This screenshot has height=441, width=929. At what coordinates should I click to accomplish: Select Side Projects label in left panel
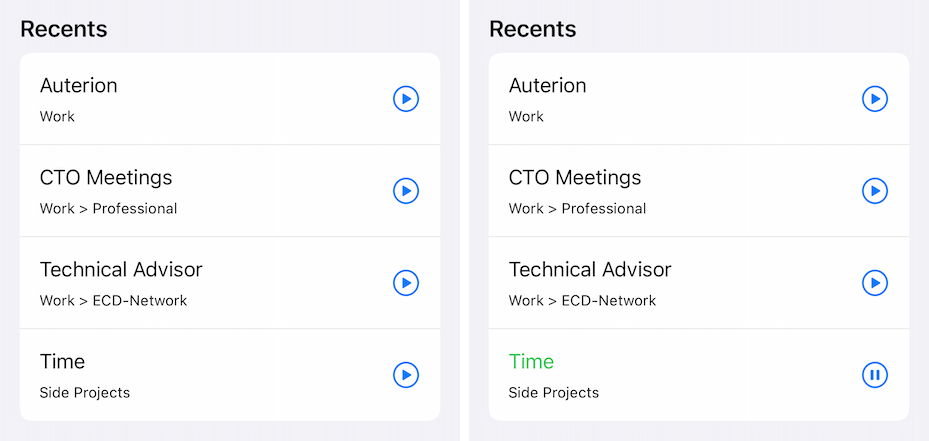click(x=85, y=392)
